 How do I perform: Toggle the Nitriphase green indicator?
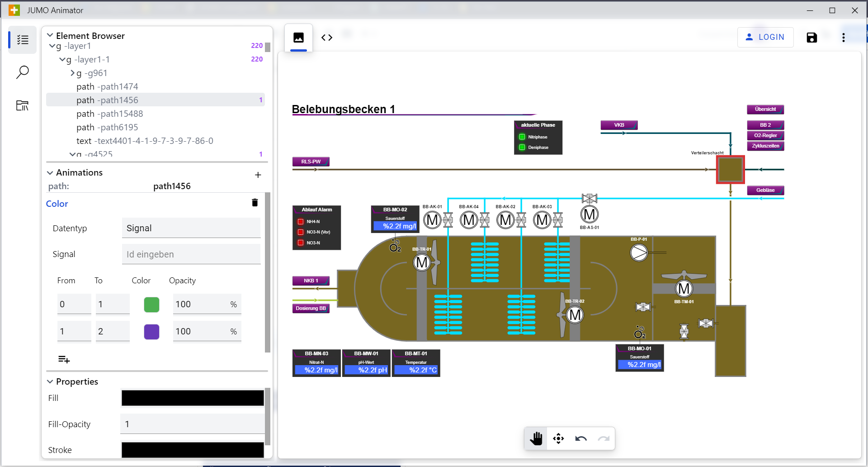(522, 137)
